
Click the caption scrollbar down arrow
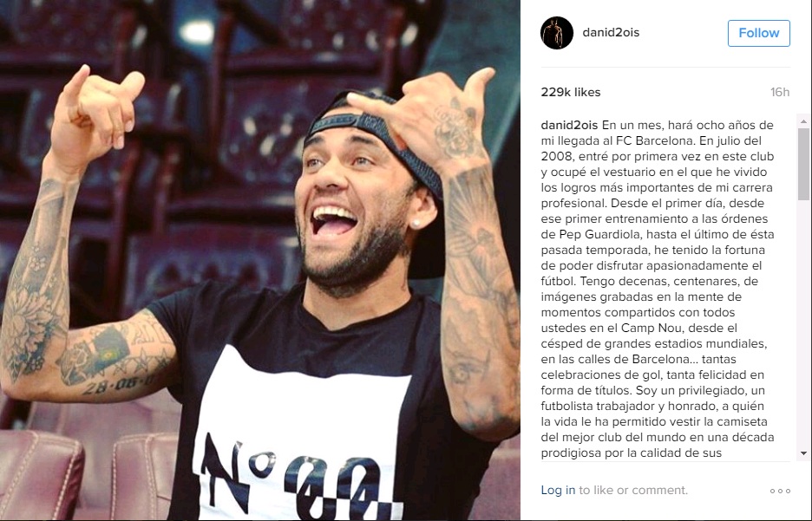pos(803,453)
